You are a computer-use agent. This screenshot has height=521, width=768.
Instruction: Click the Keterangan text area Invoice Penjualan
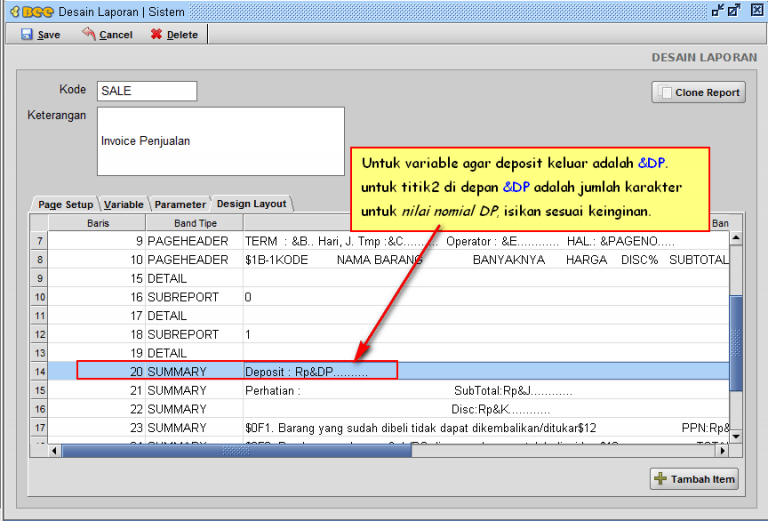[221, 141]
